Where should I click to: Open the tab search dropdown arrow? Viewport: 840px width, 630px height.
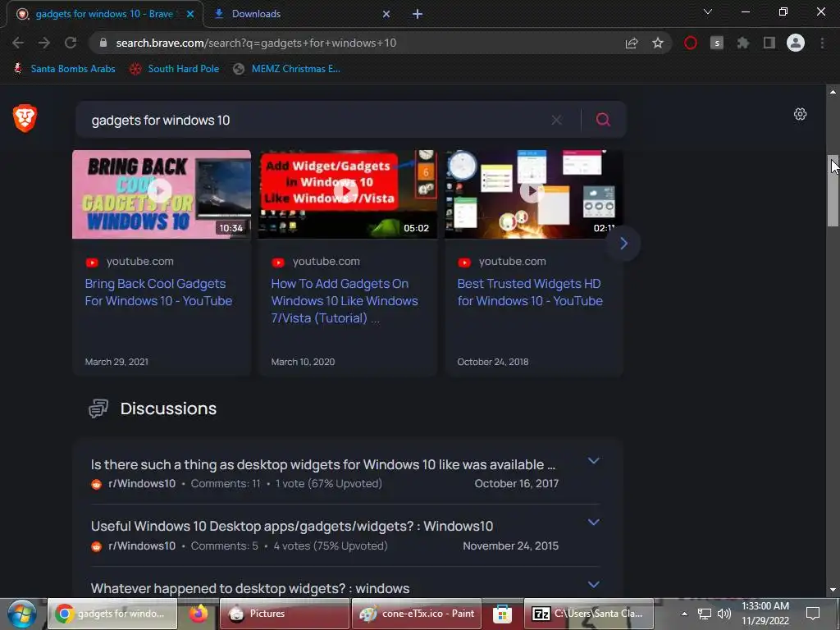click(708, 11)
